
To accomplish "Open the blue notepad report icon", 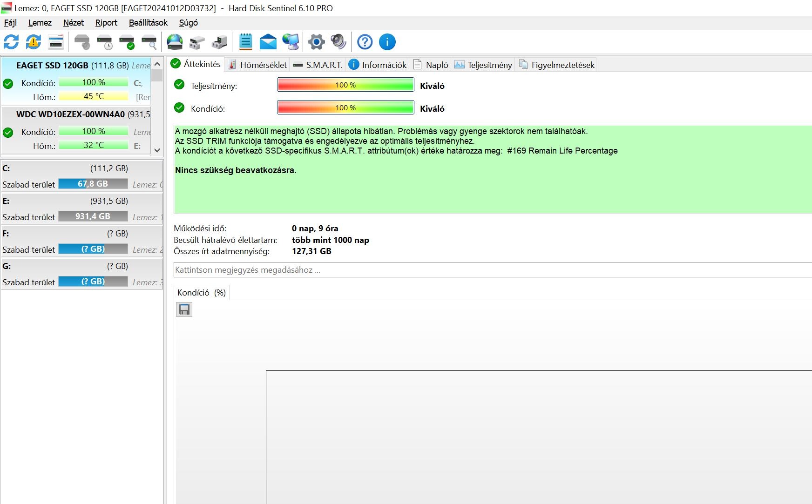I will (245, 42).
